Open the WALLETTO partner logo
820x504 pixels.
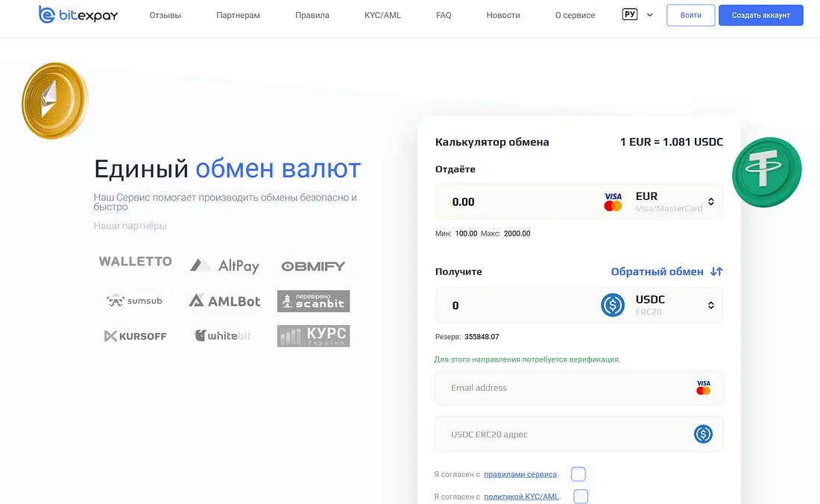pos(136,262)
